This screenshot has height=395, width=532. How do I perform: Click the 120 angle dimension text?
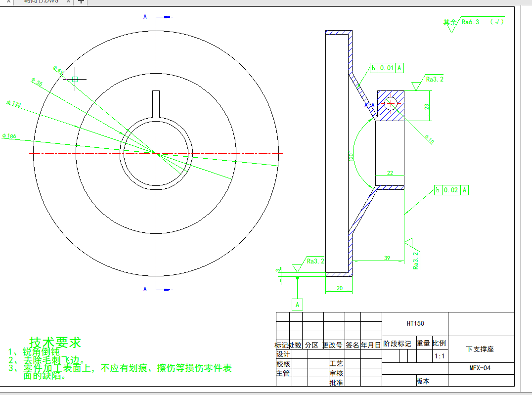[351, 158]
